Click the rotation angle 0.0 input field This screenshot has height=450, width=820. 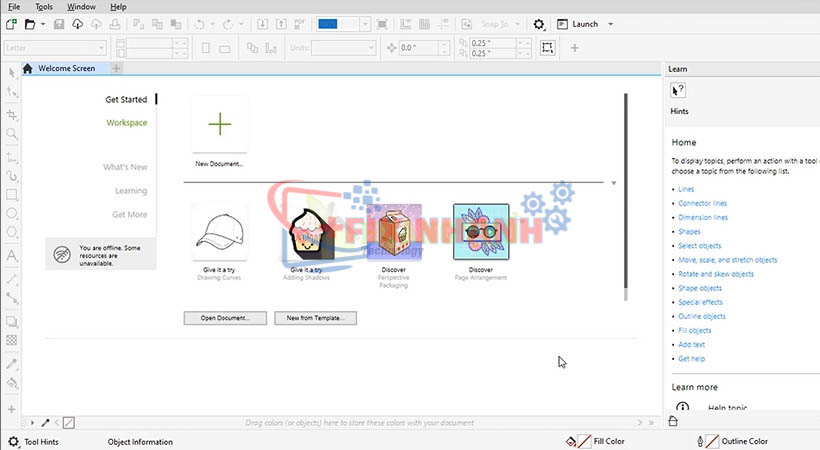[x=419, y=48]
